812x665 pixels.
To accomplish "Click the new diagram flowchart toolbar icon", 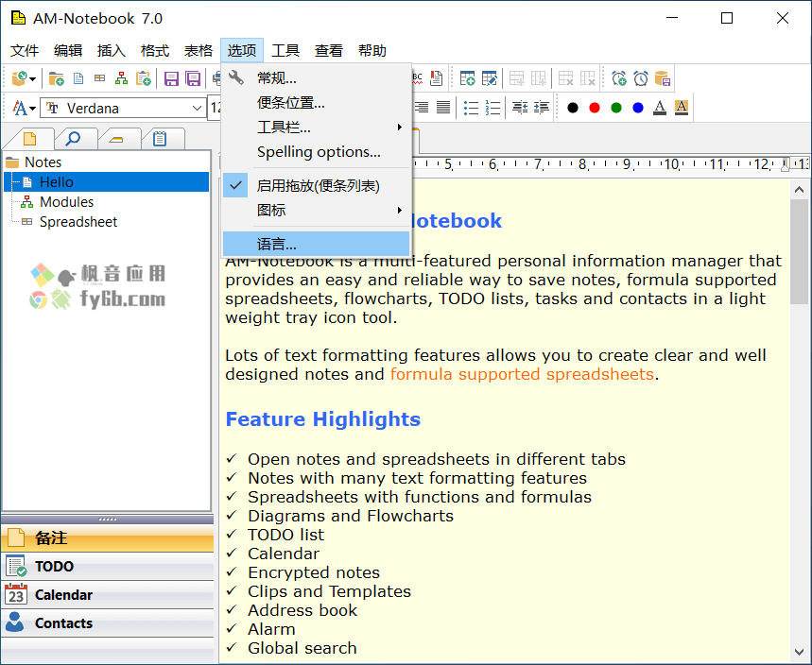I will [x=122, y=78].
